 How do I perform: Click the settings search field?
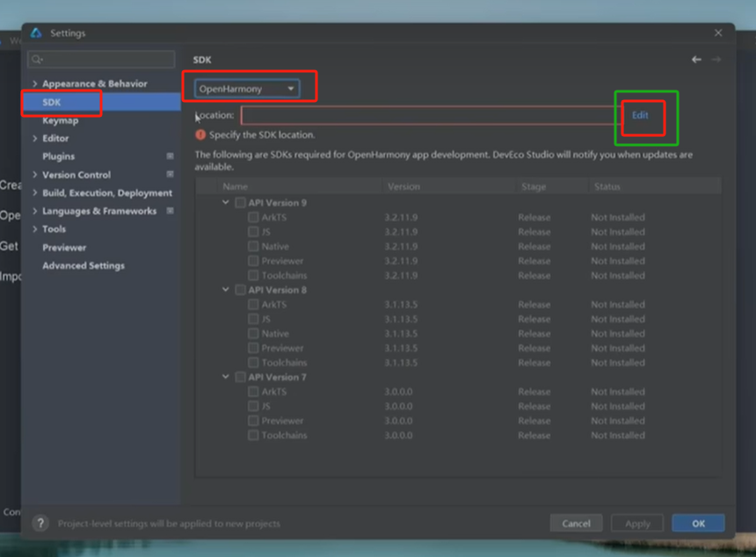pos(101,59)
